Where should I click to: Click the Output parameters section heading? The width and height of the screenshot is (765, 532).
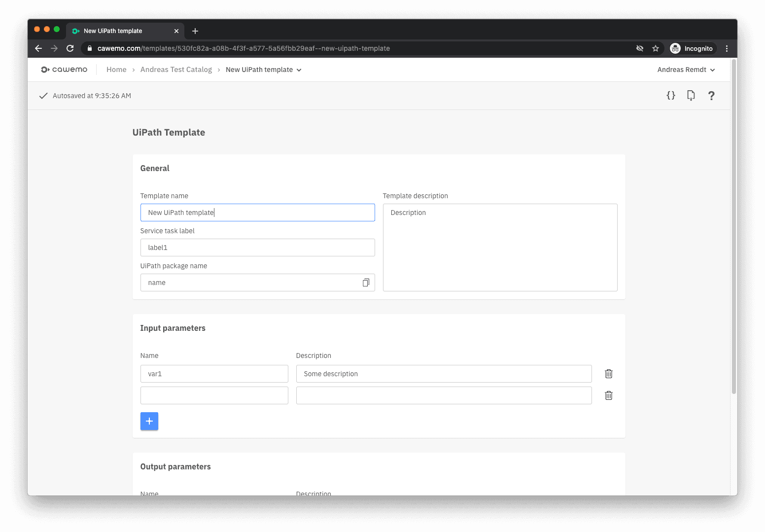tap(175, 466)
